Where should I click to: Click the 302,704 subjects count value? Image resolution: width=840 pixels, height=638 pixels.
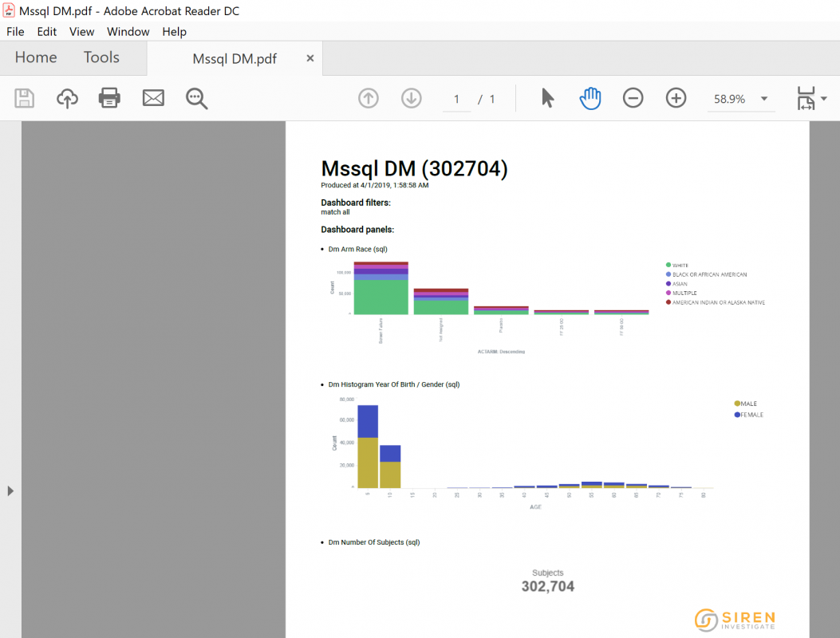[547, 587]
